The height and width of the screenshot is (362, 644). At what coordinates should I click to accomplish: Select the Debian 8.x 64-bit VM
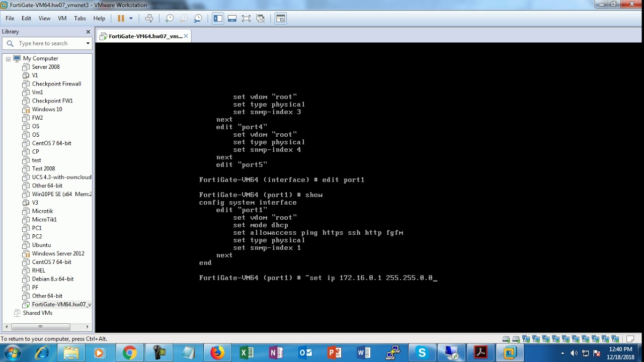click(52, 279)
